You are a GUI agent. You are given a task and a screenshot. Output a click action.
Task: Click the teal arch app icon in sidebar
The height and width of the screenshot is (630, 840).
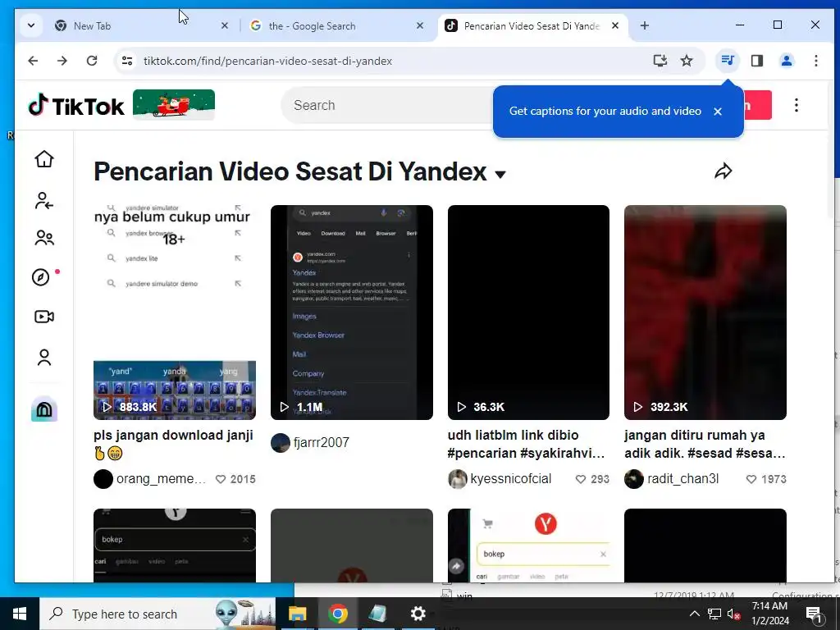tap(44, 410)
